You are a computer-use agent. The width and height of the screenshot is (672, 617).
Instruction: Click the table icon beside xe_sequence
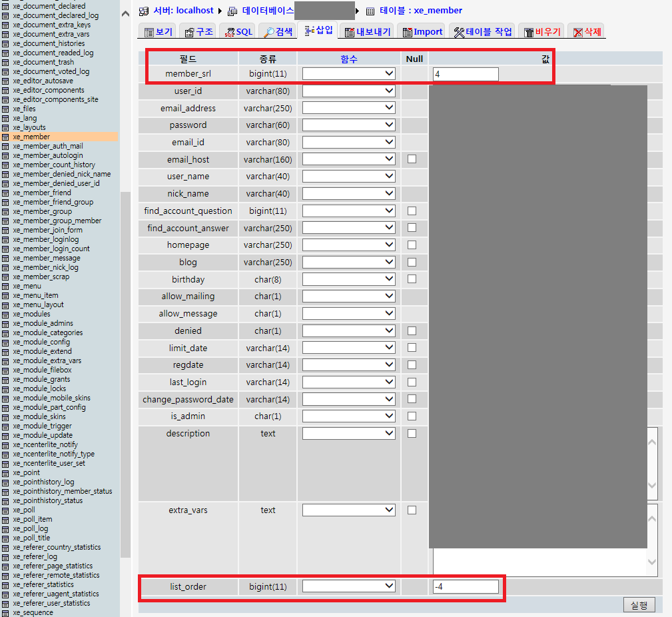(x=6, y=612)
